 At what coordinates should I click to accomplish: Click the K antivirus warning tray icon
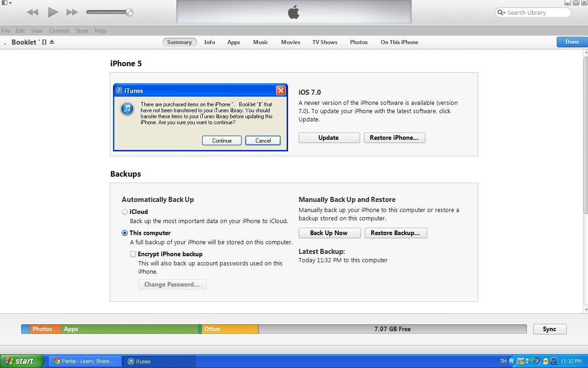click(521, 361)
